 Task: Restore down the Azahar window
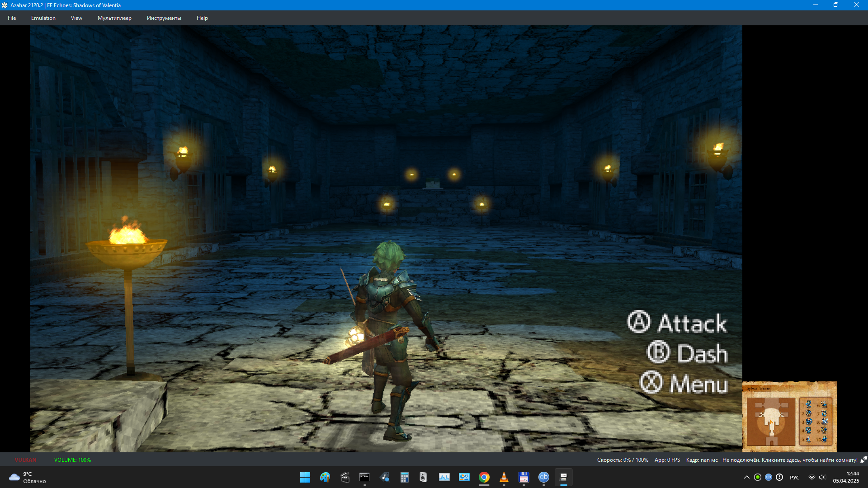[x=836, y=5]
